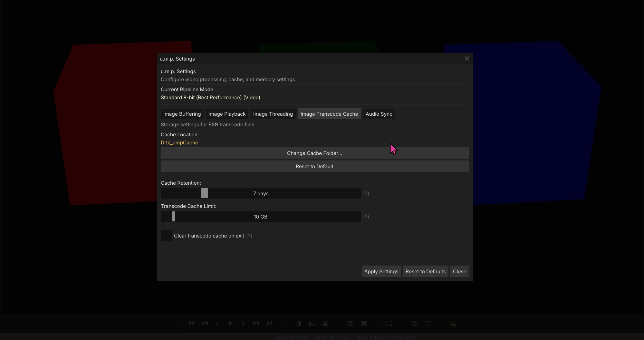Click Apply Settings
Viewport: 644px width, 340px height.
point(381,271)
